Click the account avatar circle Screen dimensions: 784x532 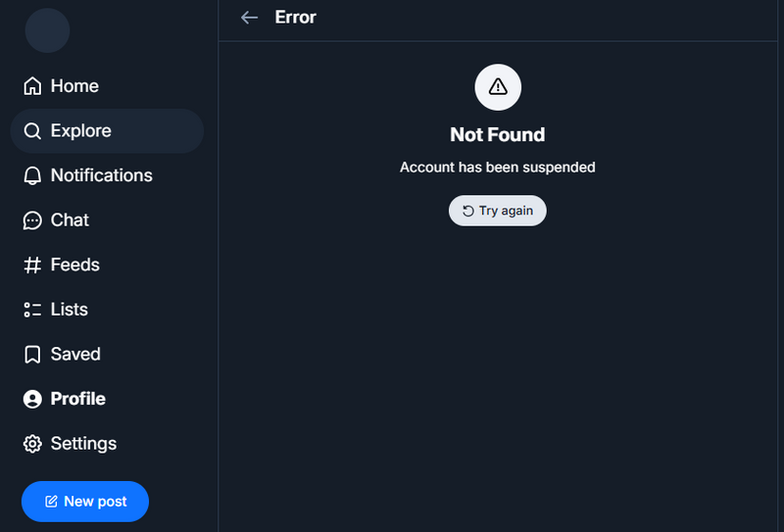click(47, 30)
